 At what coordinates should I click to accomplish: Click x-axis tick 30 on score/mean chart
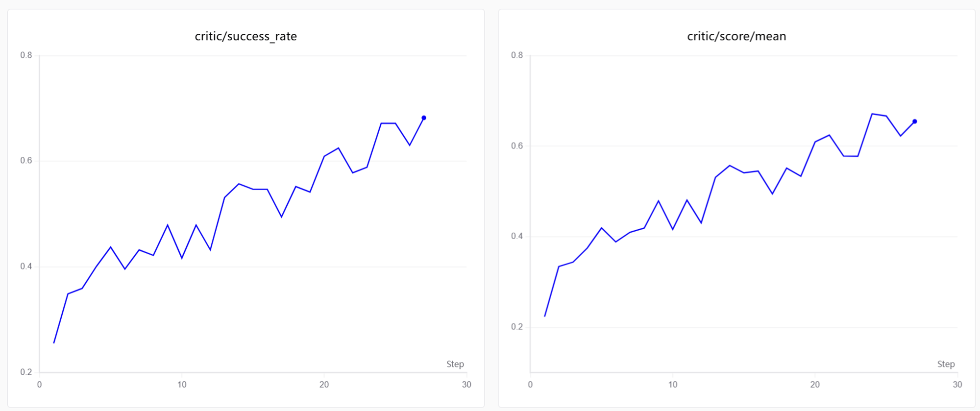[957, 385]
